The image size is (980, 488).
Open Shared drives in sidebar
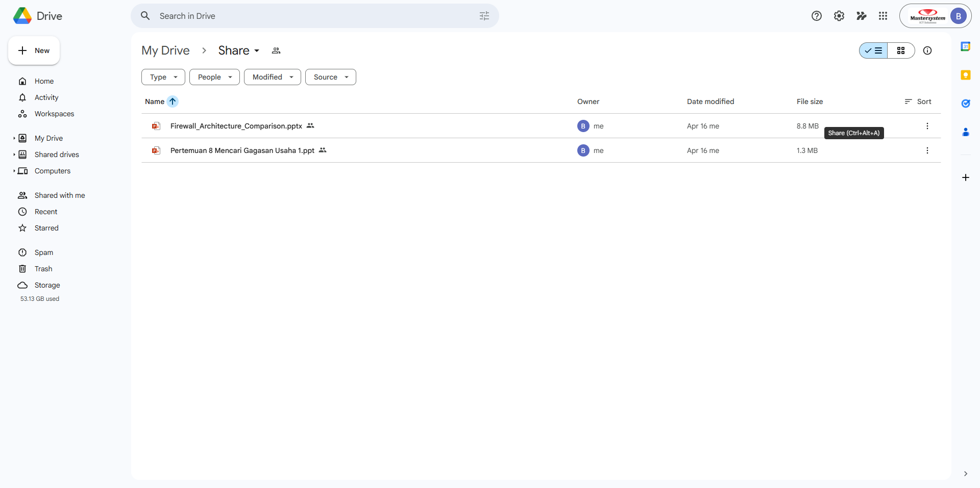[57, 155]
